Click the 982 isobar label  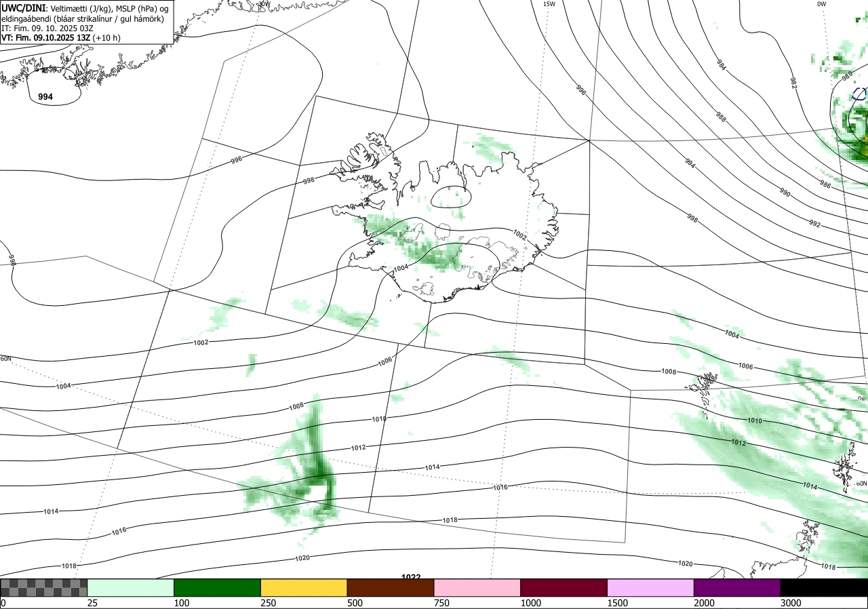[793, 83]
